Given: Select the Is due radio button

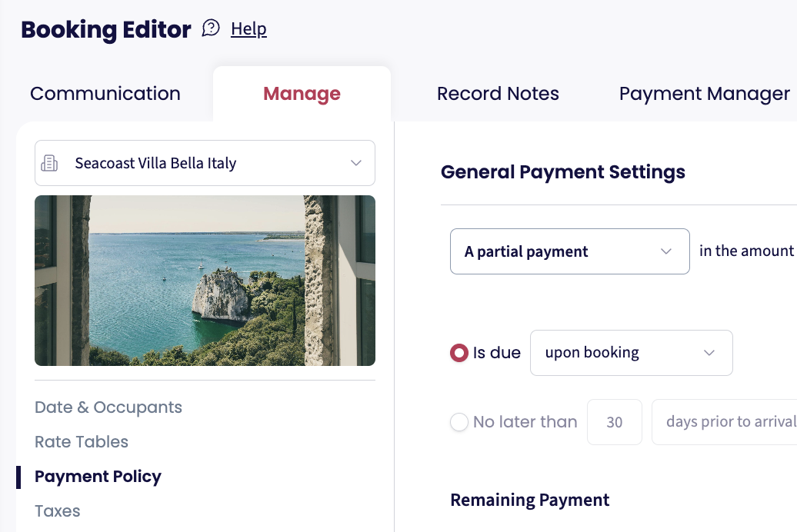Looking at the screenshot, I should pos(459,353).
